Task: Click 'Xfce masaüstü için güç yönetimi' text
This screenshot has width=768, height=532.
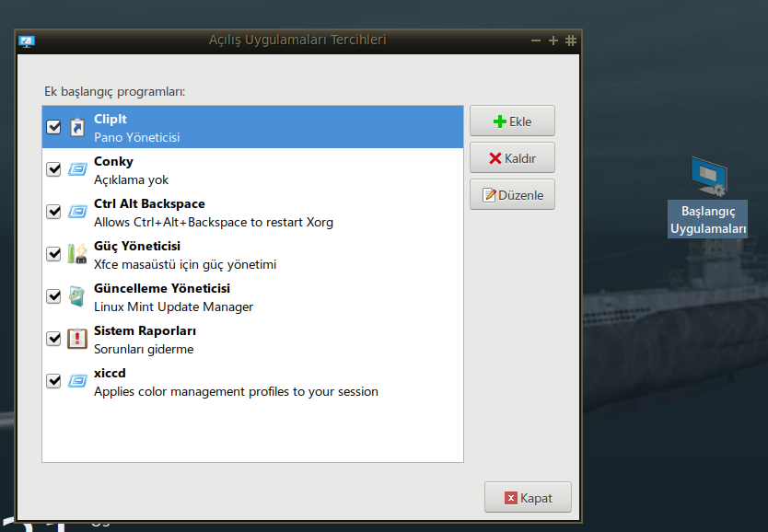Action: pos(185,265)
